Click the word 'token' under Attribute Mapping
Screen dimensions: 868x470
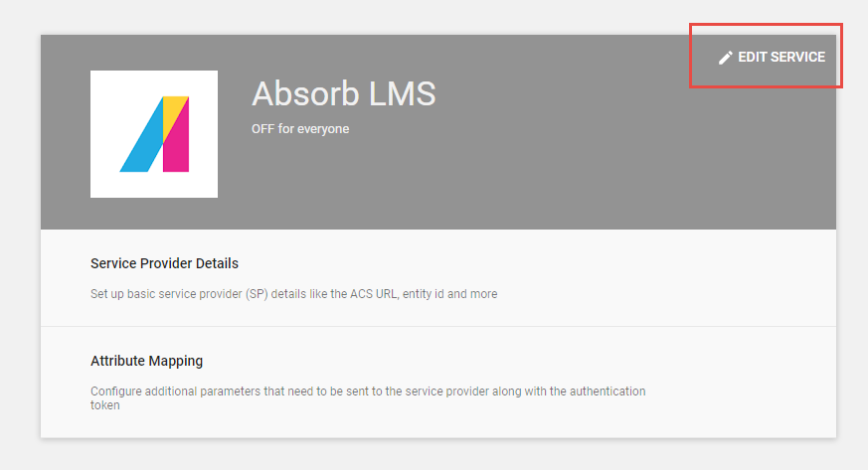(x=105, y=405)
